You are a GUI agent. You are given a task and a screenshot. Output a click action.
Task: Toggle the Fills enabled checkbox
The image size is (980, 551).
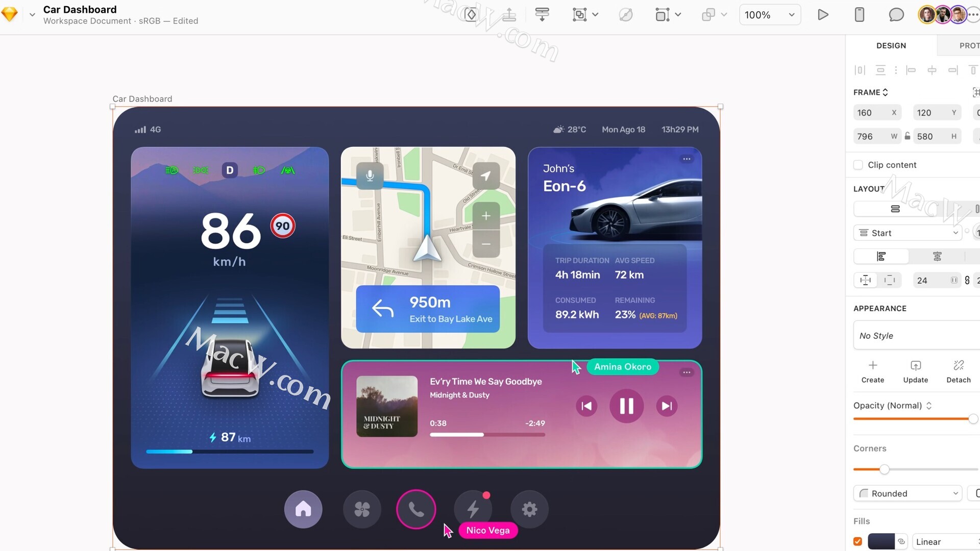coord(858,541)
